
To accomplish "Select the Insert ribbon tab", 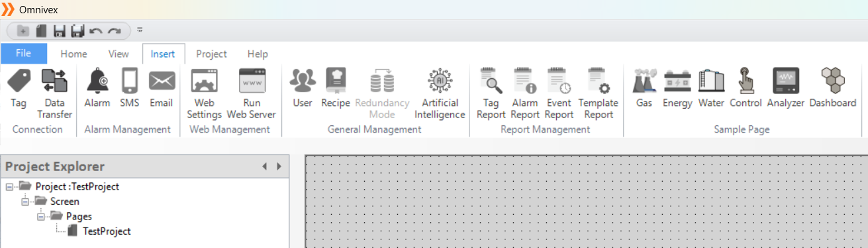I will [x=163, y=54].
